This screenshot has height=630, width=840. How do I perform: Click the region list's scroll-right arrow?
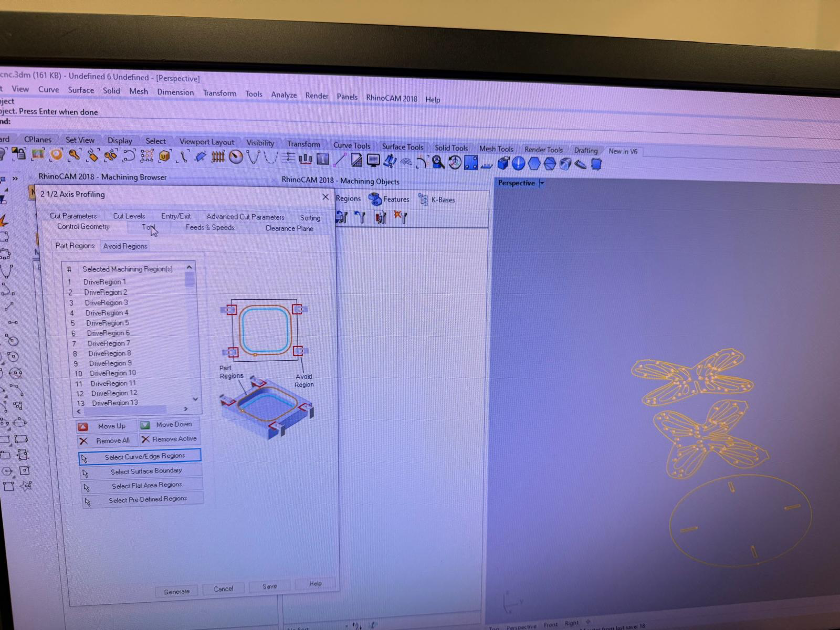point(185,409)
